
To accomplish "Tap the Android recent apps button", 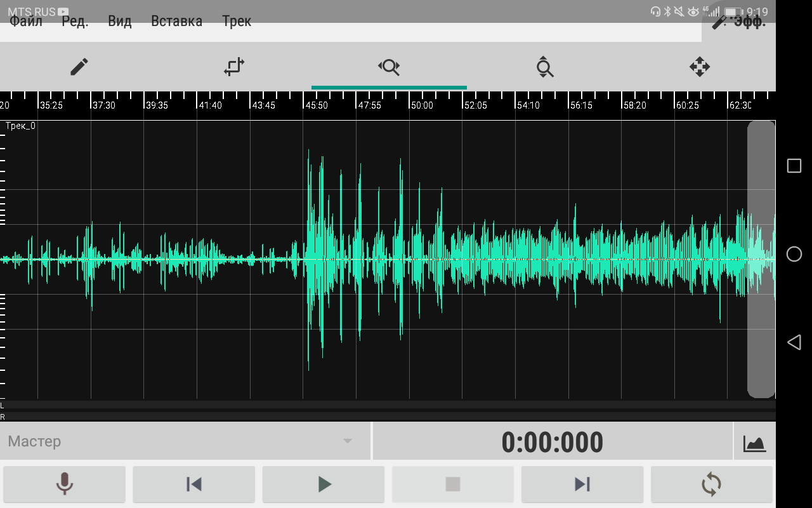I will tap(794, 166).
